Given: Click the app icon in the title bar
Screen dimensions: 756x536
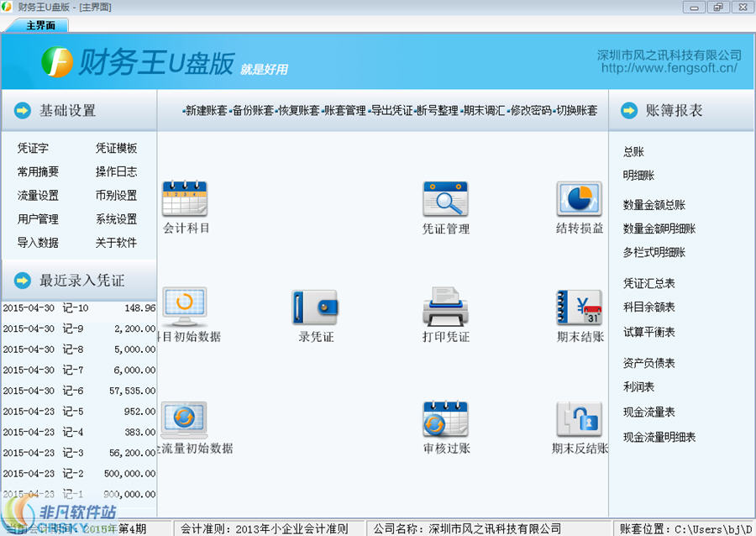Looking at the screenshot, I should [6, 6].
